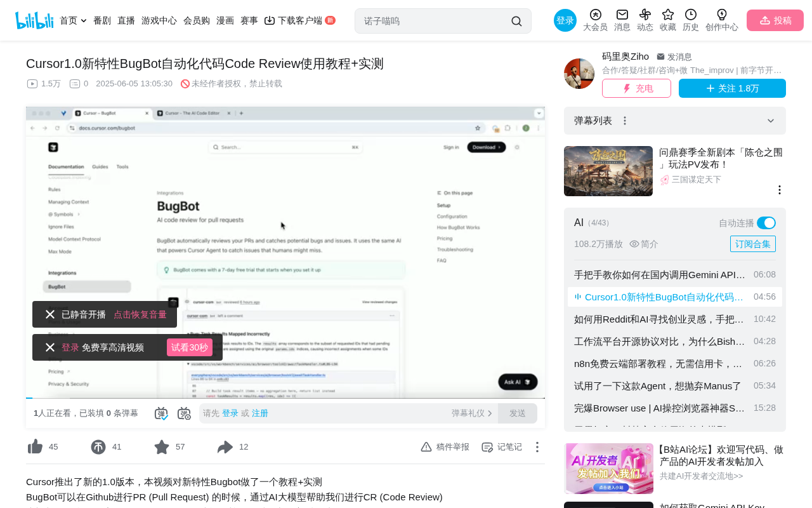812x508 pixels.
Task: Share the video with arrow icon
Action: pyautogui.click(x=225, y=447)
